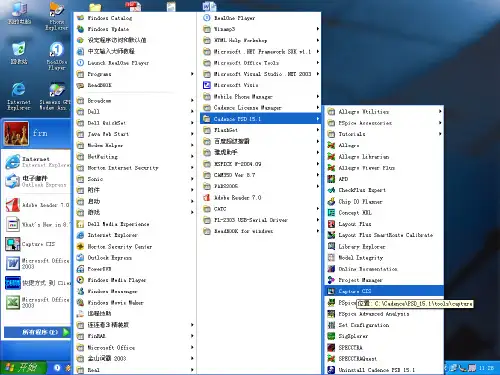This screenshot has height=375, width=500.
Task: Open pinned Capture CIS in Start menu
Action: click(x=37, y=244)
